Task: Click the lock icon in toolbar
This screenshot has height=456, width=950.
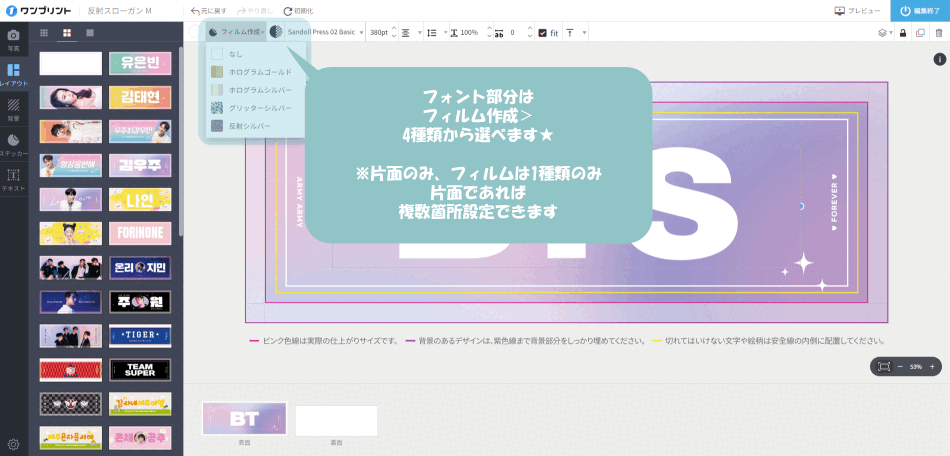Action: tap(902, 33)
